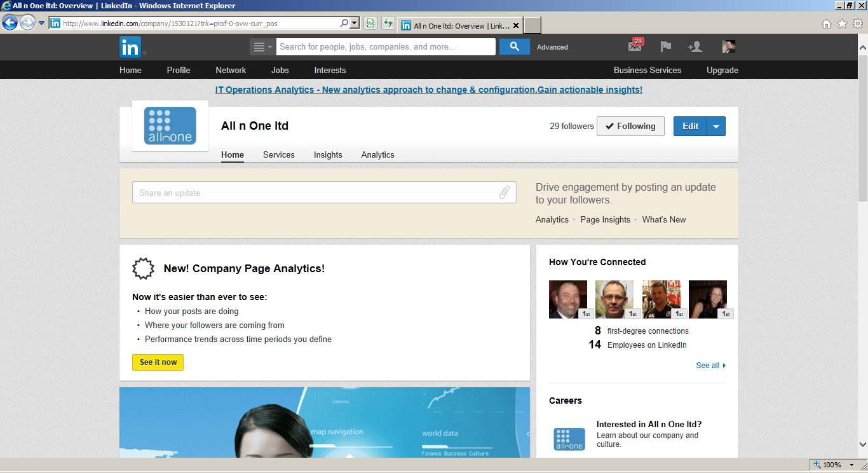Click the blue banner image below the analytics card
868x473 pixels.
coord(325,422)
